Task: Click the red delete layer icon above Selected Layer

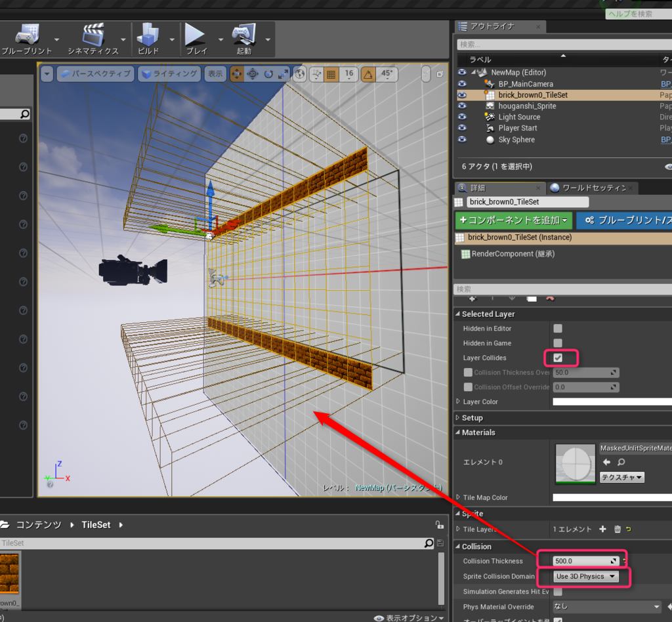Action: click(550, 298)
